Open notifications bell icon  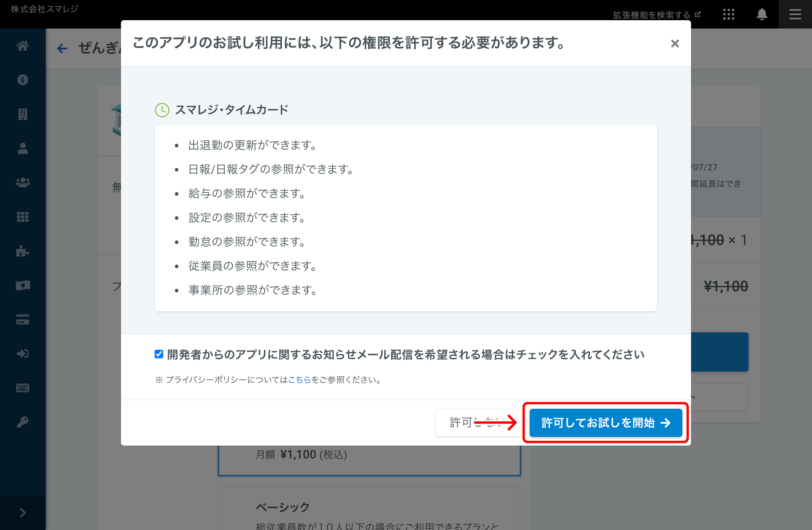762,15
